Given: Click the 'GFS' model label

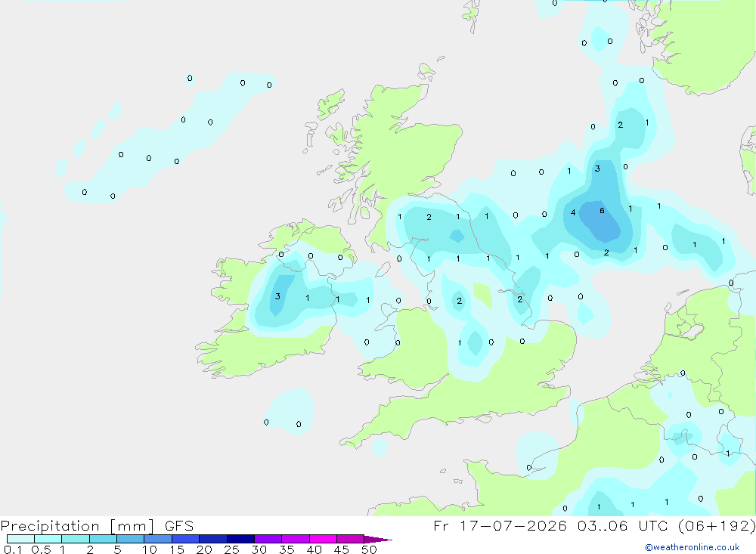Looking at the screenshot, I should tap(179, 525).
